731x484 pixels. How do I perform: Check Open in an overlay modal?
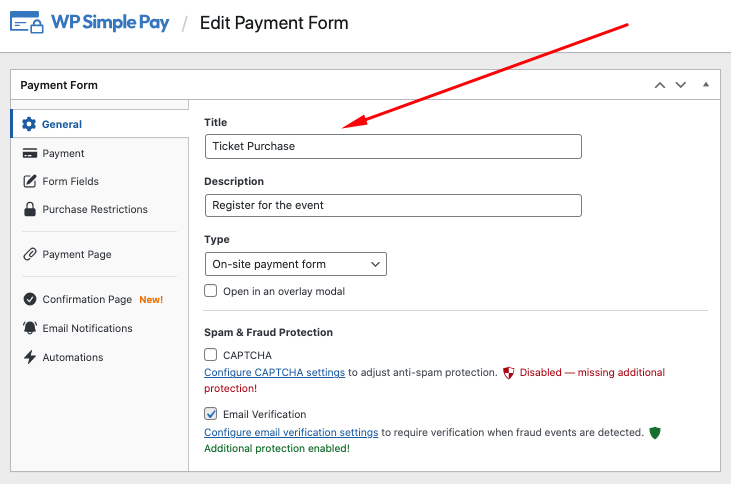point(211,291)
